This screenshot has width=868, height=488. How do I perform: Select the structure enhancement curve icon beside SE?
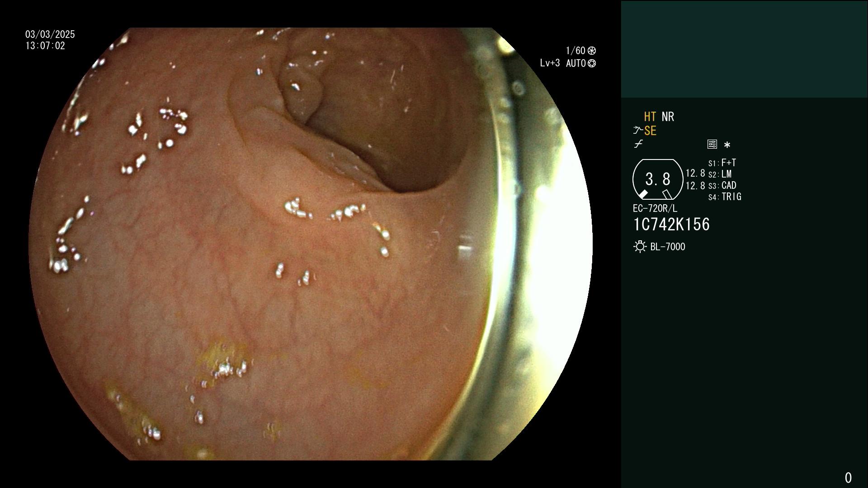(x=638, y=131)
